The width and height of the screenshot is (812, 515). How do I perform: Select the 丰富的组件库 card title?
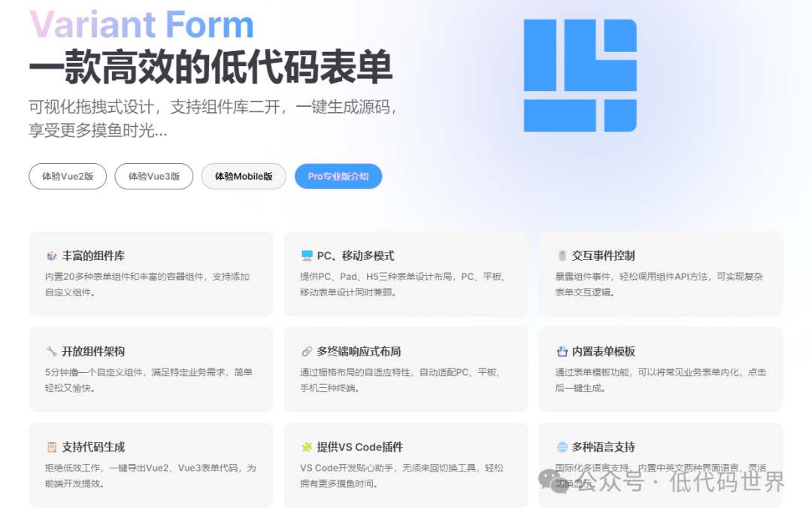[x=93, y=256]
